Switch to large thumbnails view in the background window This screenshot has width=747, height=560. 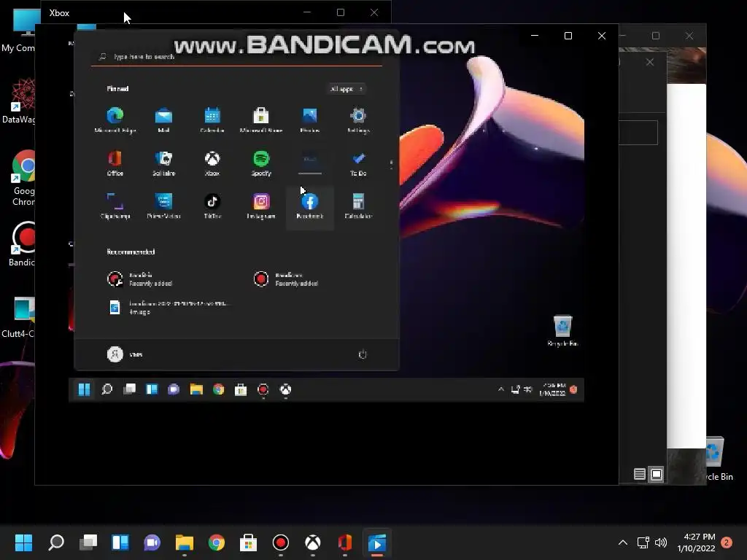coord(657,474)
